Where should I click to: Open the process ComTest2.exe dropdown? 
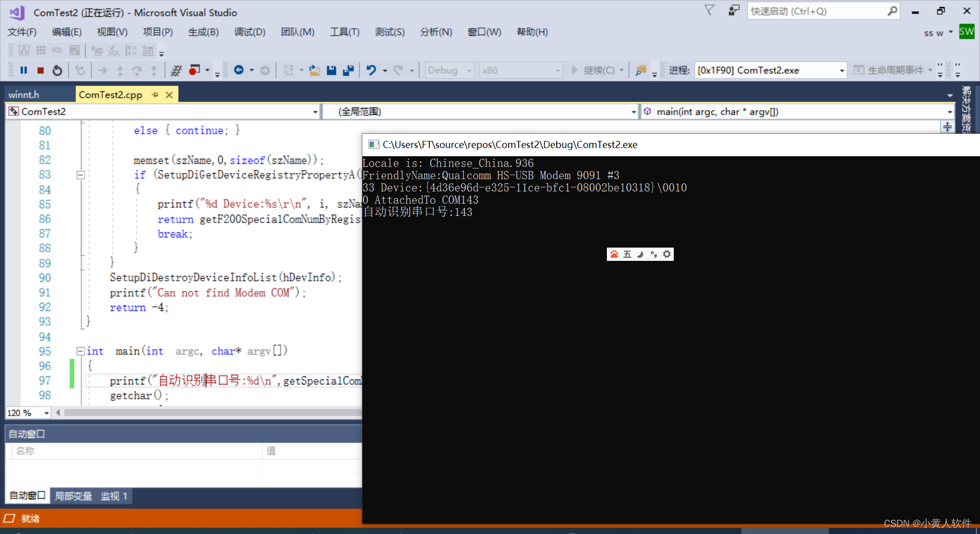pyautogui.click(x=842, y=70)
